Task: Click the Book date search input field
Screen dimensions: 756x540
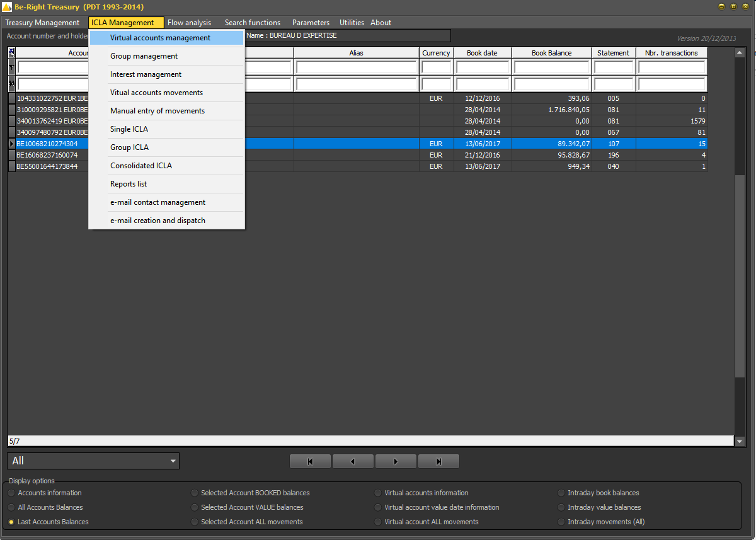Action: (x=483, y=84)
